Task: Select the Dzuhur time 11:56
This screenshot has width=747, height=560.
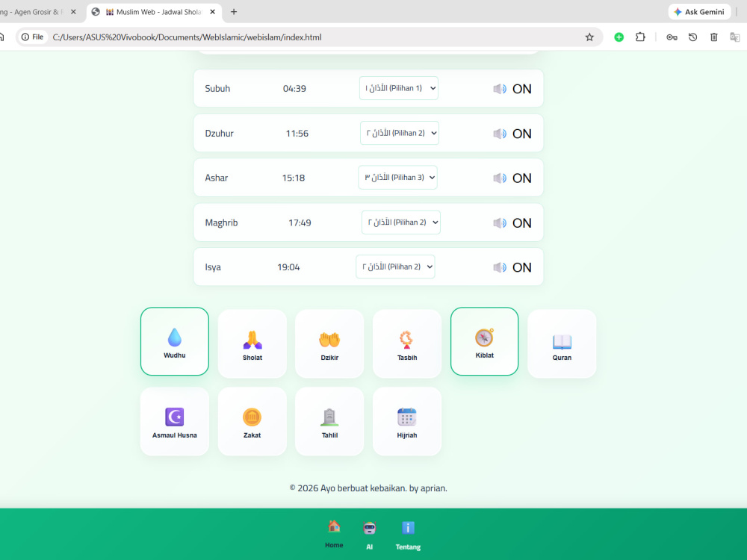Action: tap(297, 134)
